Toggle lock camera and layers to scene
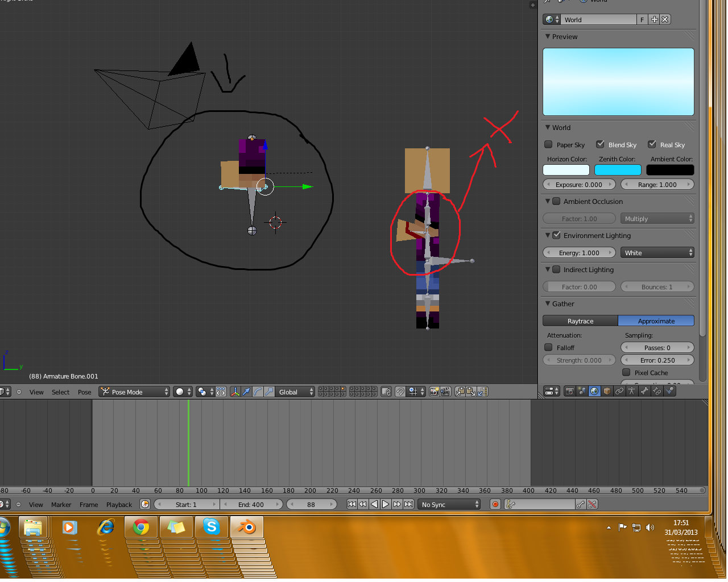The width and height of the screenshot is (728, 582). [x=386, y=392]
